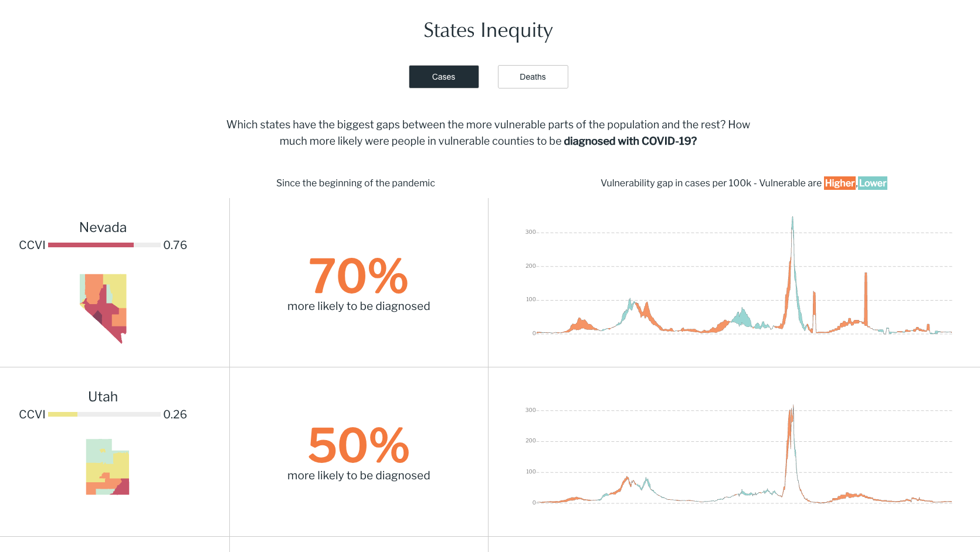Click 'Since the beginning of the pandemic' header
The image size is (980, 552).
(355, 183)
